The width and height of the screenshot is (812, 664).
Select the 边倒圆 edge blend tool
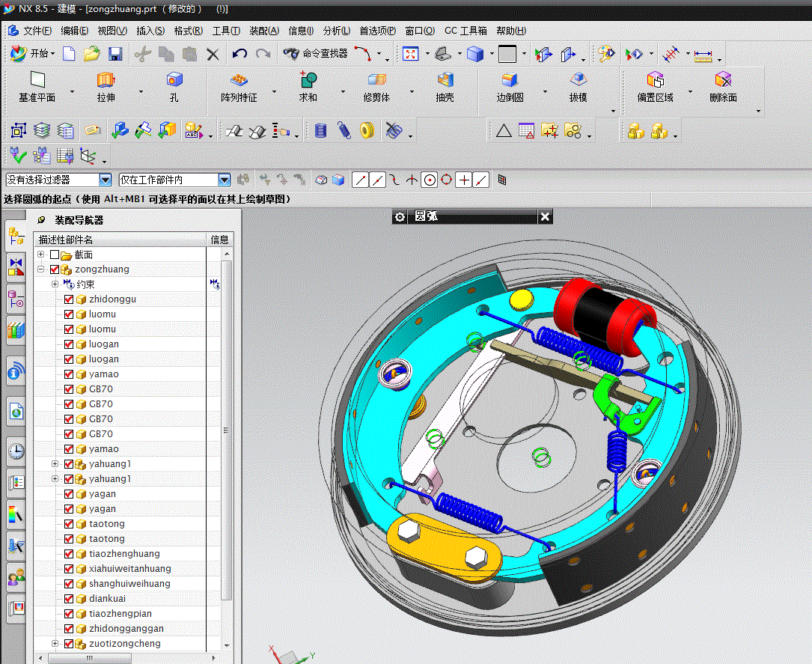[510, 87]
